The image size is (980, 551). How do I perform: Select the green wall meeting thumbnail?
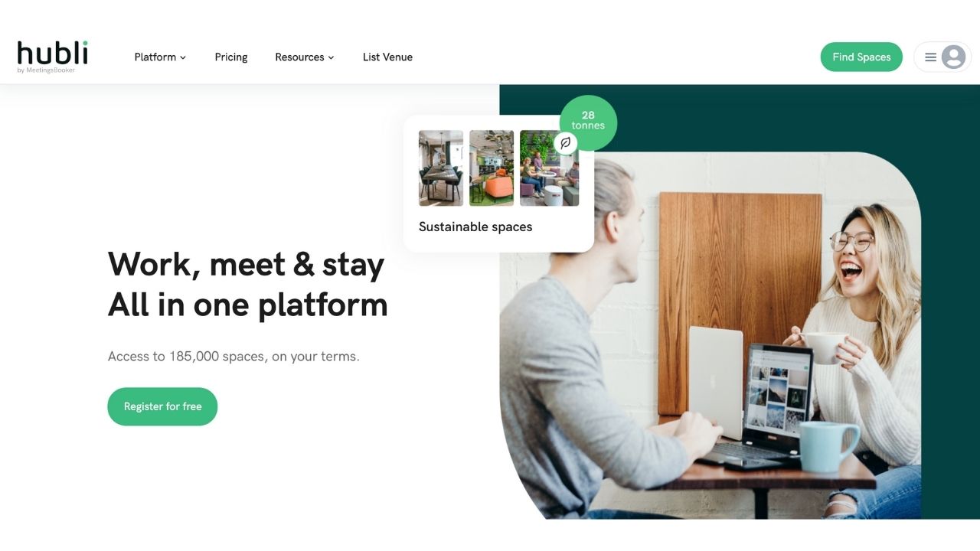[x=549, y=168]
